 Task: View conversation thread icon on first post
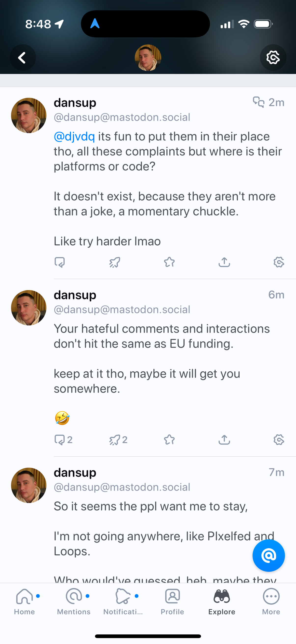pyautogui.click(x=258, y=102)
